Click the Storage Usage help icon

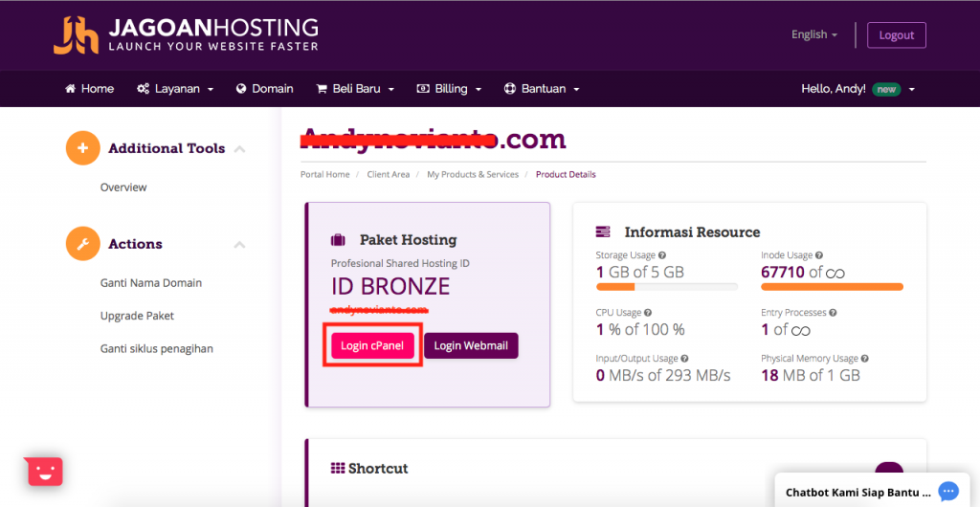(x=662, y=255)
